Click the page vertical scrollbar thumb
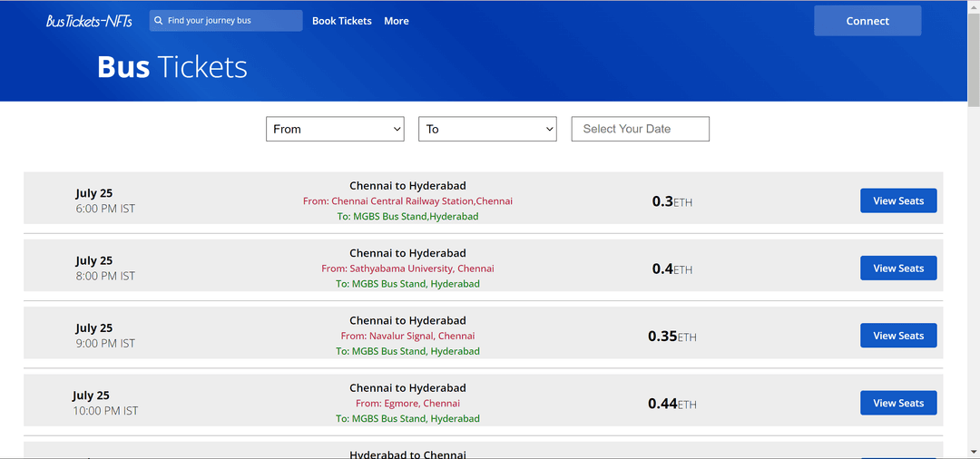 click(x=974, y=59)
